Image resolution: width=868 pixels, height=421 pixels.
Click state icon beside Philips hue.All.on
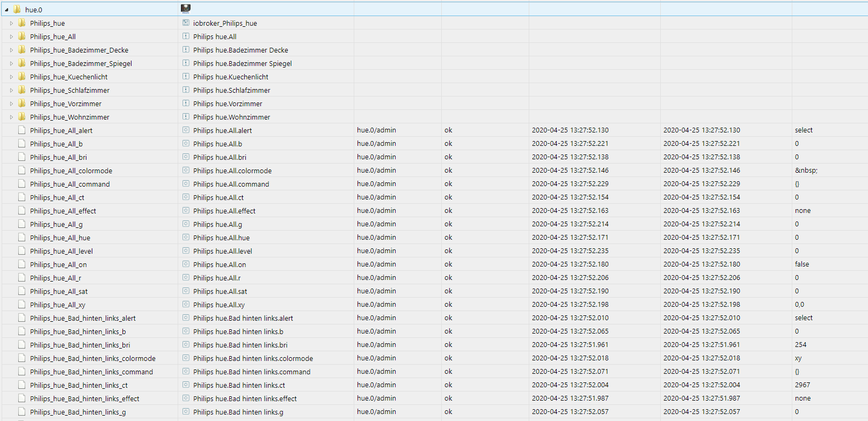coord(186,264)
